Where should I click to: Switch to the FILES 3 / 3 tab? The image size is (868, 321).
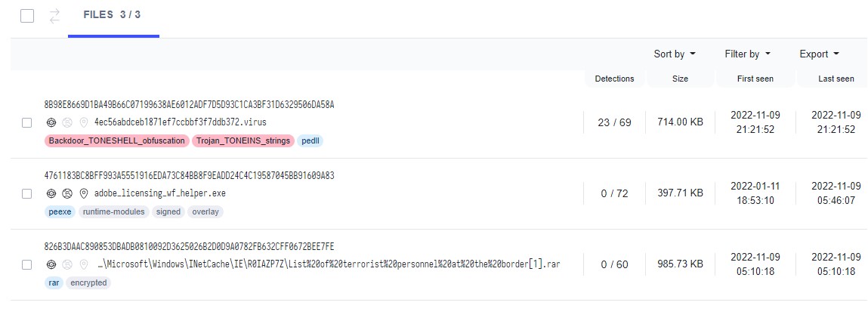point(113,15)
